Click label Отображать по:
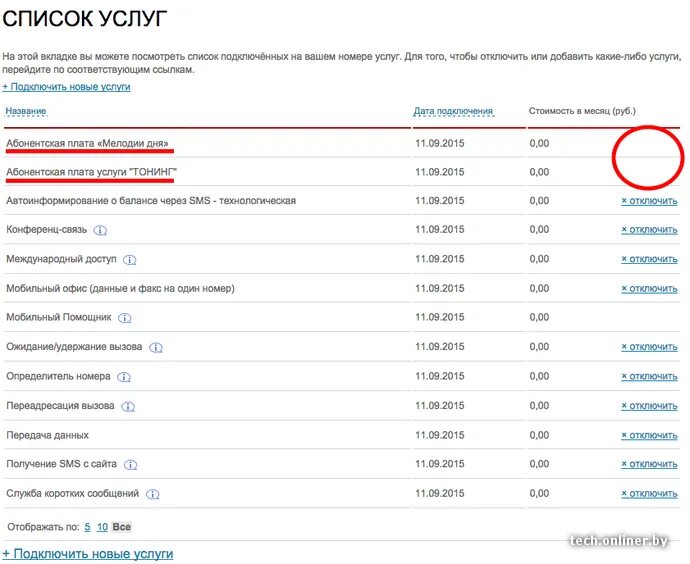Viewport: 690px width, 564px height. point(43,527)
